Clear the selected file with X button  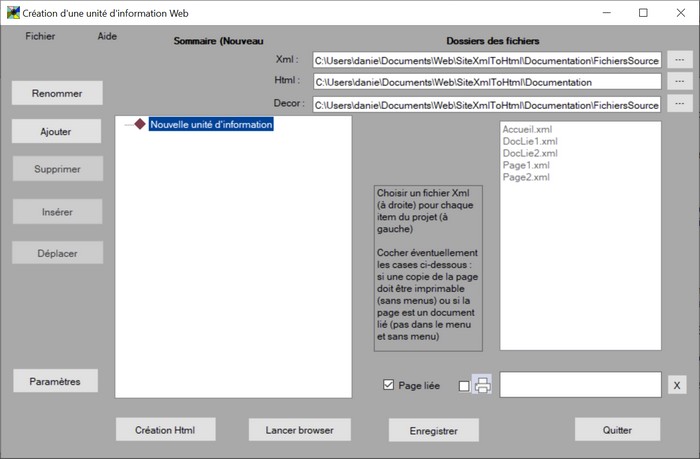[677, 386]
